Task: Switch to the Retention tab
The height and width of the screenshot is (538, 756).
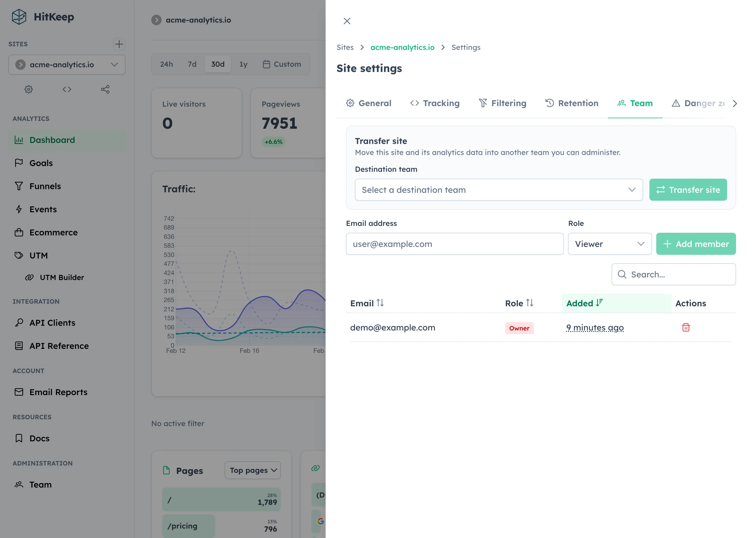Action: (572, 103)
